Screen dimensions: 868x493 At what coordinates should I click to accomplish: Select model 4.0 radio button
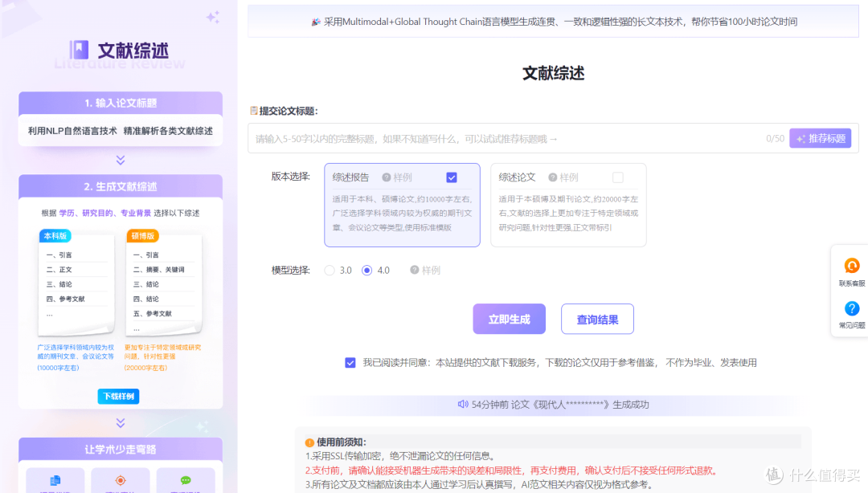pos(366,270)
